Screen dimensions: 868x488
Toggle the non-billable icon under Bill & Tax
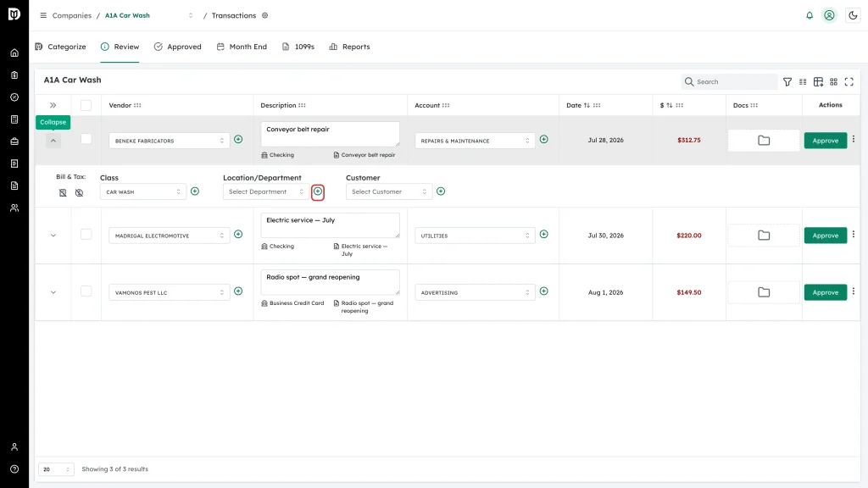[x=63, y=192]
